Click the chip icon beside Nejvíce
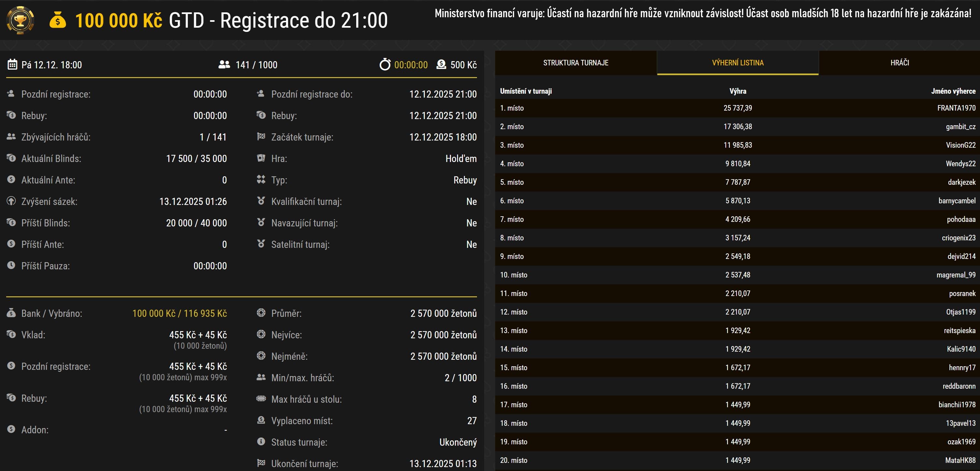Screen dimensions: 980x471 click(261, 334)
